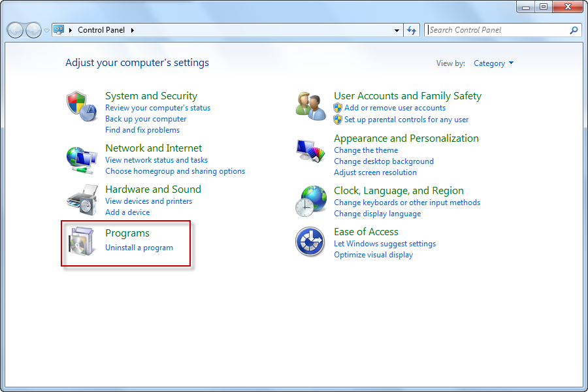Go back with the Back arrow button
Image resolution: width=588 pixels, height=392 pixels.
coord(16,30)
